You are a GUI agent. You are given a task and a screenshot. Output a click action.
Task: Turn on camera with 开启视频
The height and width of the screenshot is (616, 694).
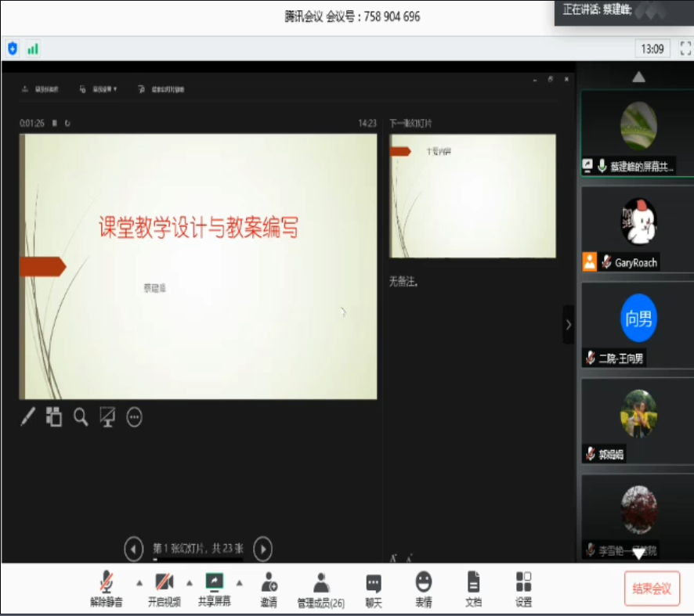point(164,589)
